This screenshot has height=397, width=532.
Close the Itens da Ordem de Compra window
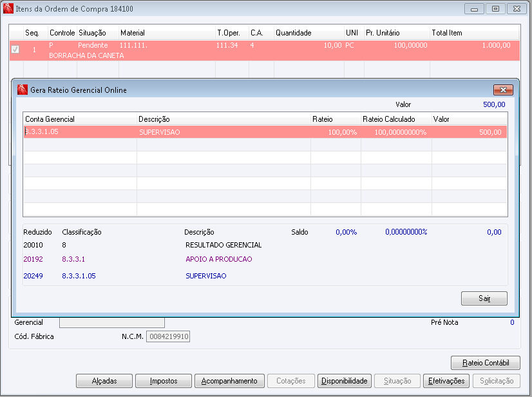pyautogui.click(x=517, y=9)
